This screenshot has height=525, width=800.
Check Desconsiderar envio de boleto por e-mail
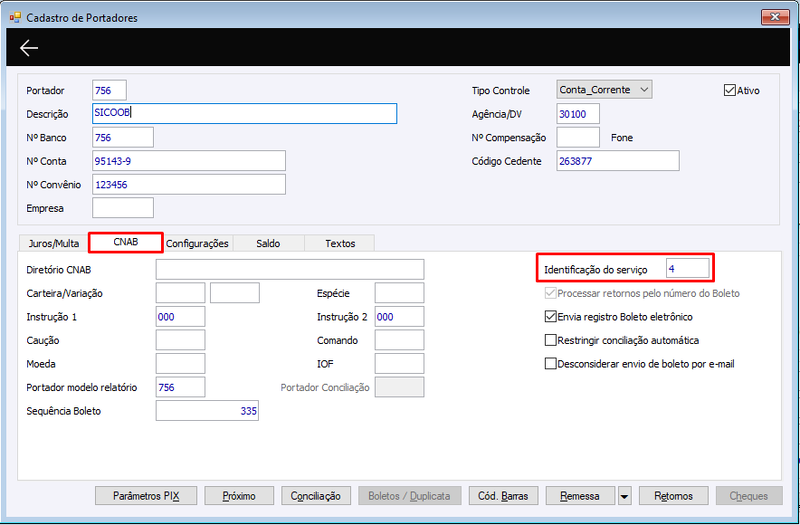(x=551, y=364)
